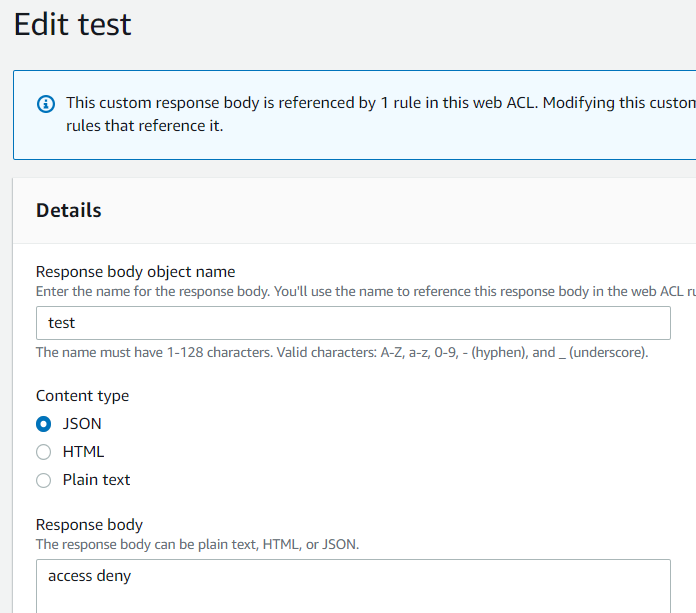Click the 'Response body' field label
The height and width of the screenshot is (613, 696).
coord(89,525)
